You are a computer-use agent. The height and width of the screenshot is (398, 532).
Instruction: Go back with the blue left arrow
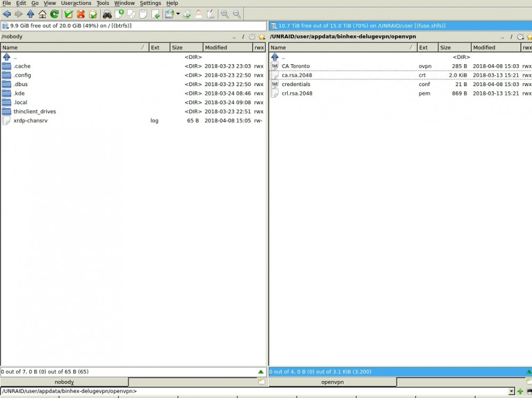(x=7, y=14)
